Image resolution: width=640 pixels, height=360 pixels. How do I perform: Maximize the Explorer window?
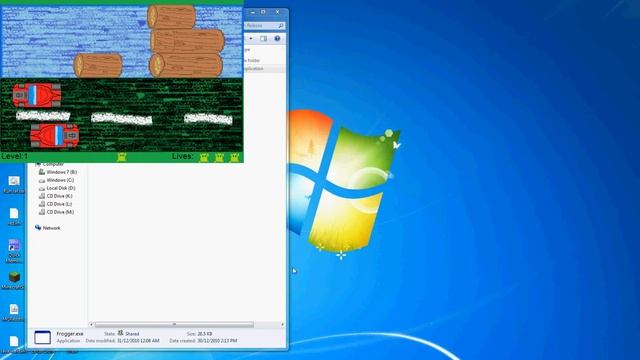(x=263, y=12)
